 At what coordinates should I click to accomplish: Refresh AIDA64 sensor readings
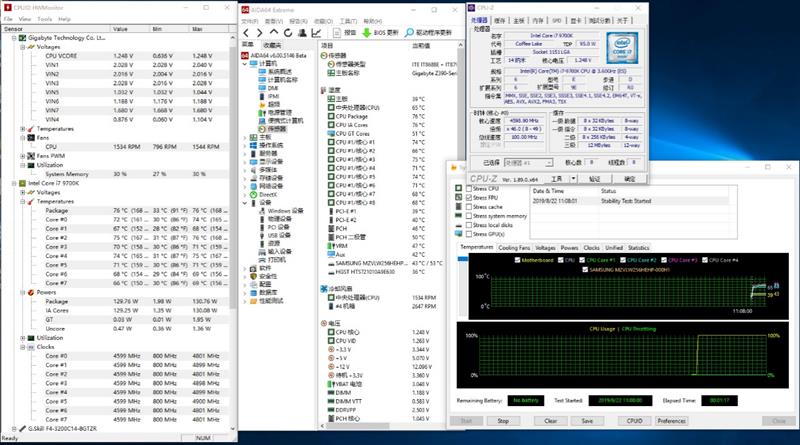288,33
